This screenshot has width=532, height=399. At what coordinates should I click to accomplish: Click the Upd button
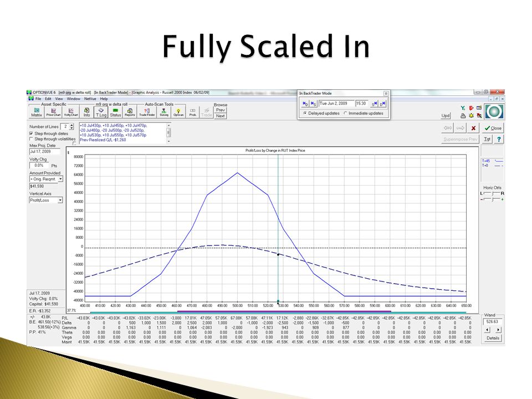pos(446,116)
